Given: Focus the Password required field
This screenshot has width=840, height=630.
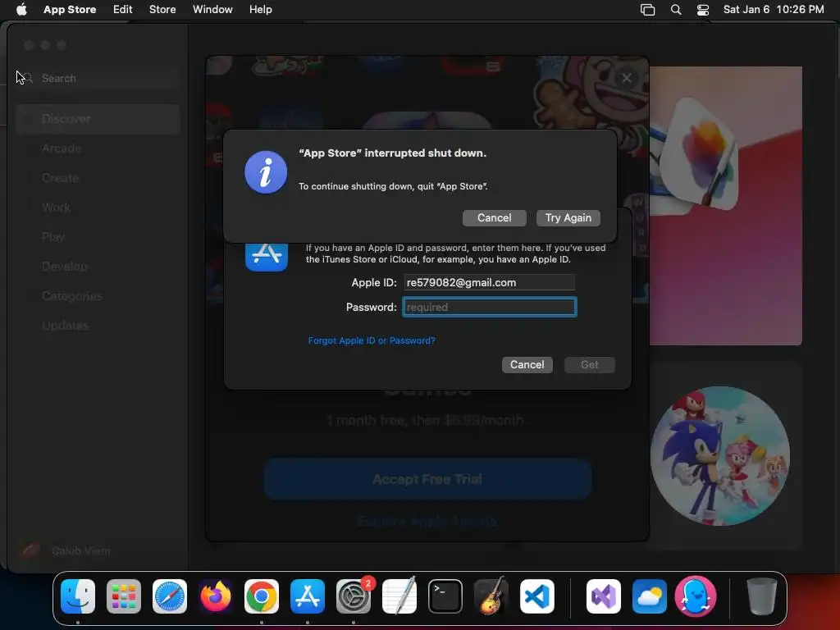Looking at the screenshot, I should tap(489, 307).
